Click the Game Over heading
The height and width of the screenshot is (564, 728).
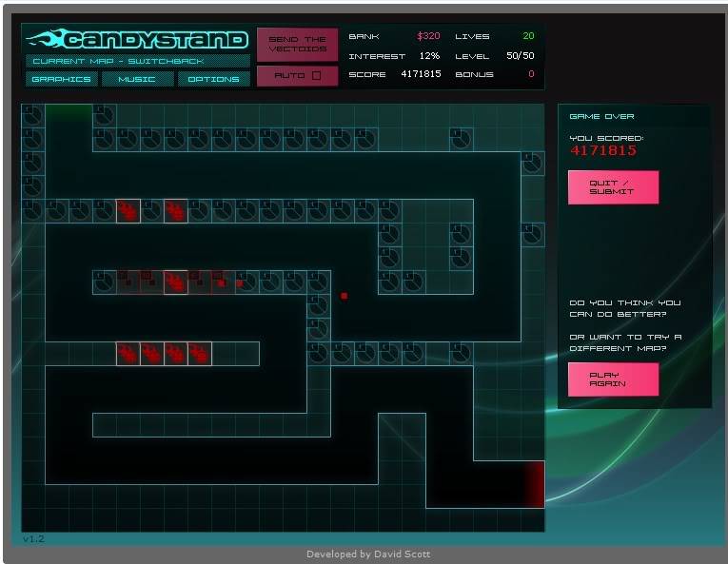point(601,117)
